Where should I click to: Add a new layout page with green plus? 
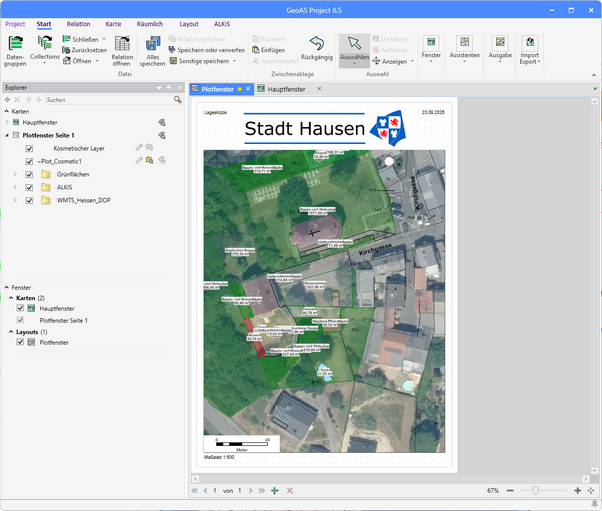[275, 491]
